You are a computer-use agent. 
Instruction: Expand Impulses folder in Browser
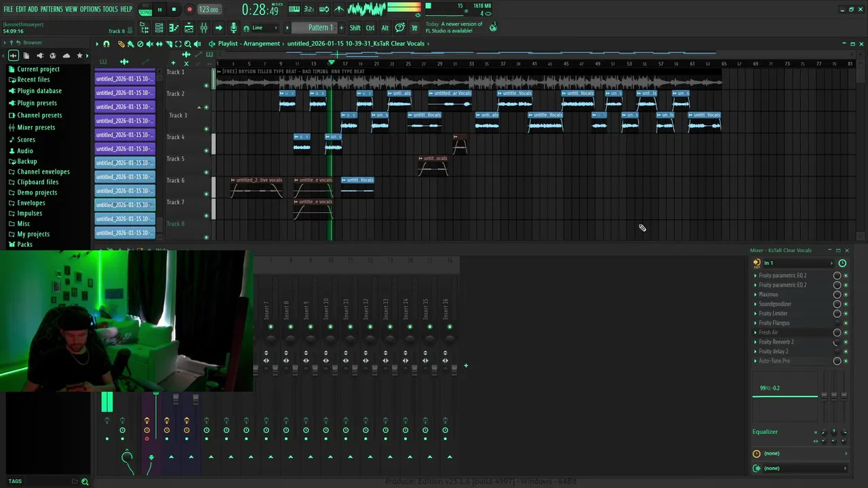(29, 213)
